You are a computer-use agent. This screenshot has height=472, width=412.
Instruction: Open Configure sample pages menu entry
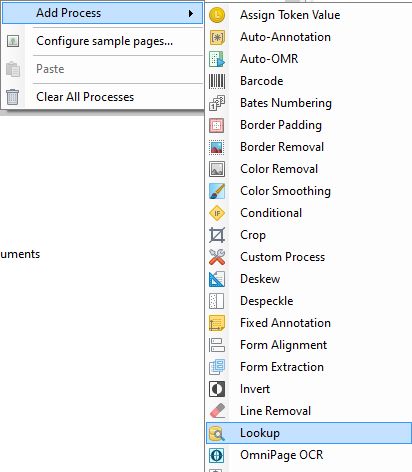coord(103,41)
